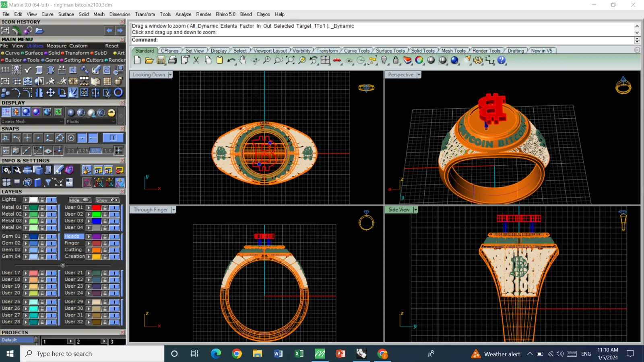Screen dimensions: 644x362
Task: Open the Analyze menu
Action: (x=183, y=14)
